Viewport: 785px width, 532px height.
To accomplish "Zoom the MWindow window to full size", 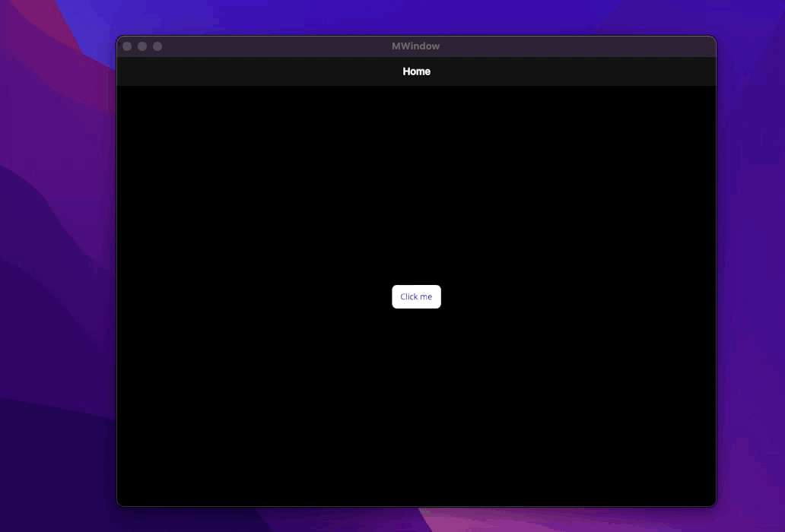I will point(157,46).
